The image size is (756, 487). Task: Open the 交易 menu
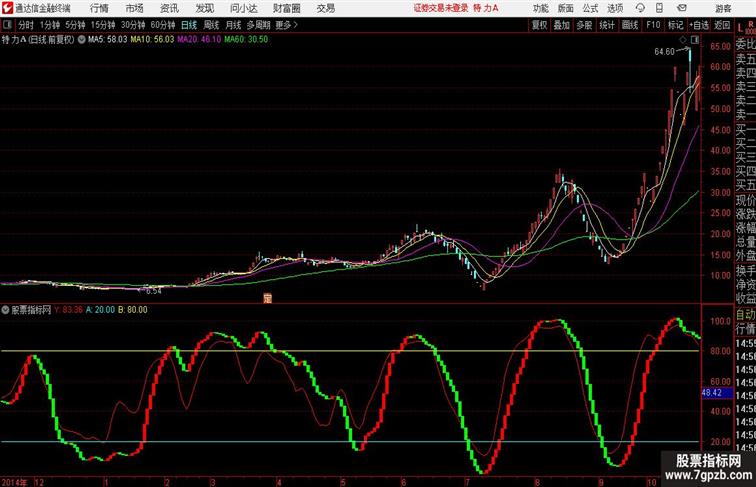[325, 8]
